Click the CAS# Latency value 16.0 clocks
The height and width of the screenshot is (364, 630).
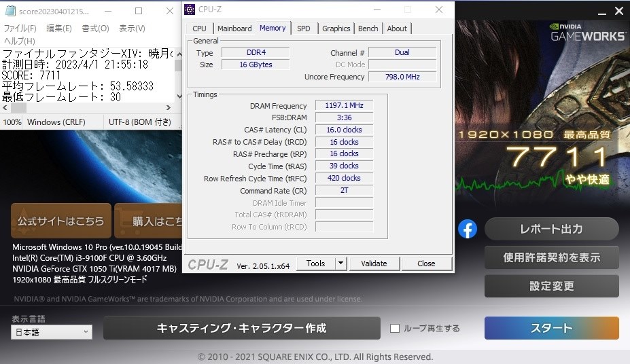click(345, 130)
